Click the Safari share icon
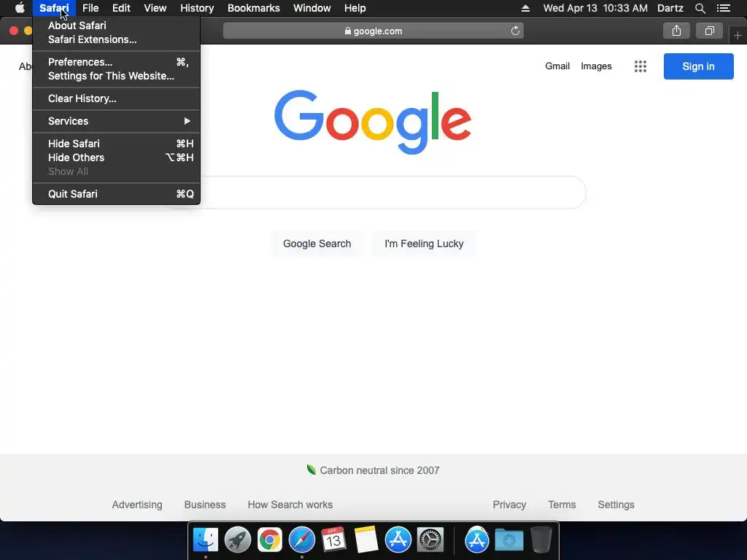The image size is (747, 560). click(x=676, y=31)
